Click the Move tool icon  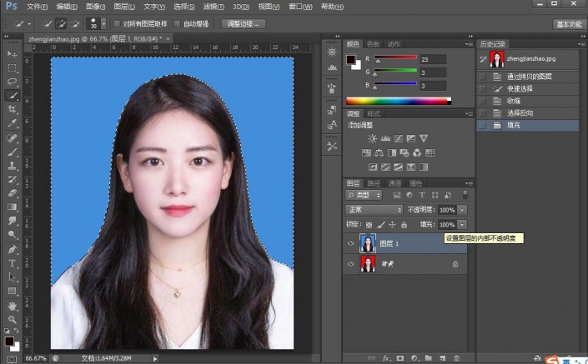pos(13,54)
